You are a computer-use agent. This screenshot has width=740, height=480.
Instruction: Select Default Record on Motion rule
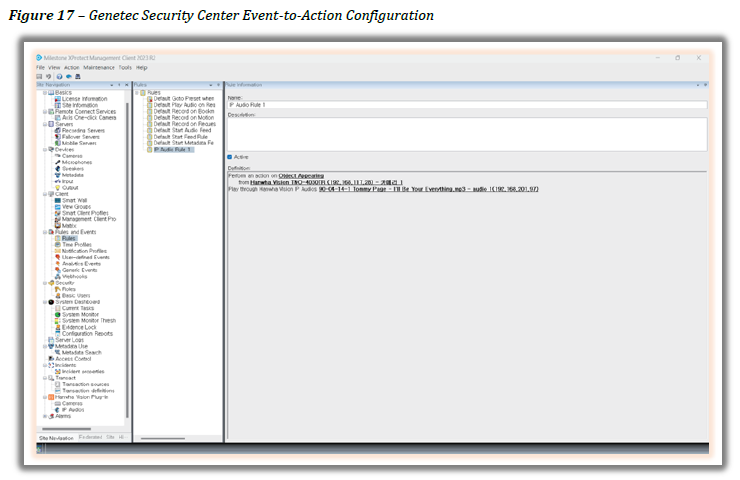click(184, 118)
